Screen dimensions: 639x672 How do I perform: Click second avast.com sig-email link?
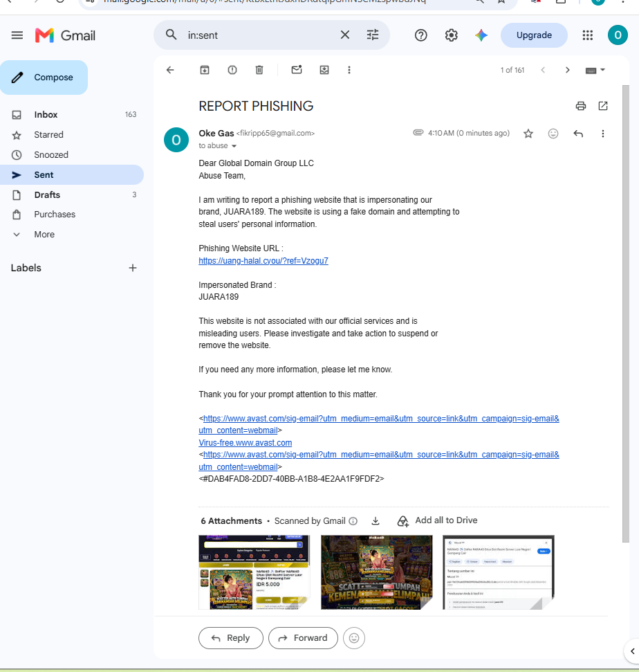click(379, 461)
